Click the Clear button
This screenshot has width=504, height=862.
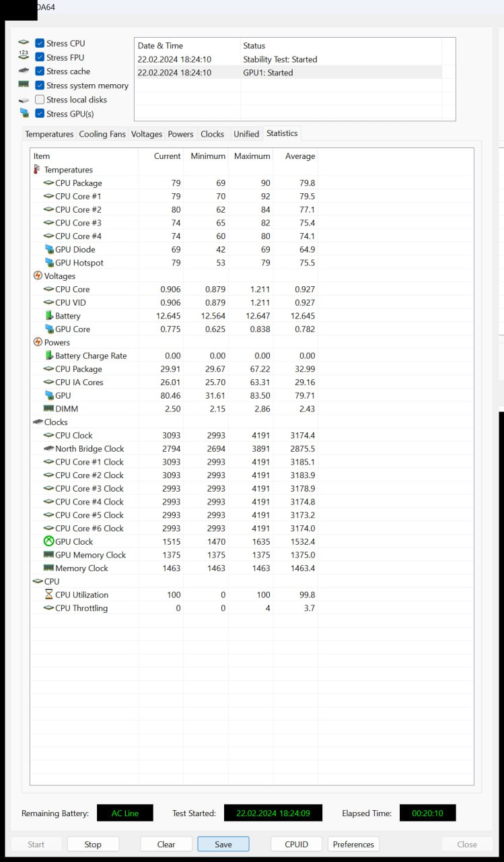(x=166, y=844)
